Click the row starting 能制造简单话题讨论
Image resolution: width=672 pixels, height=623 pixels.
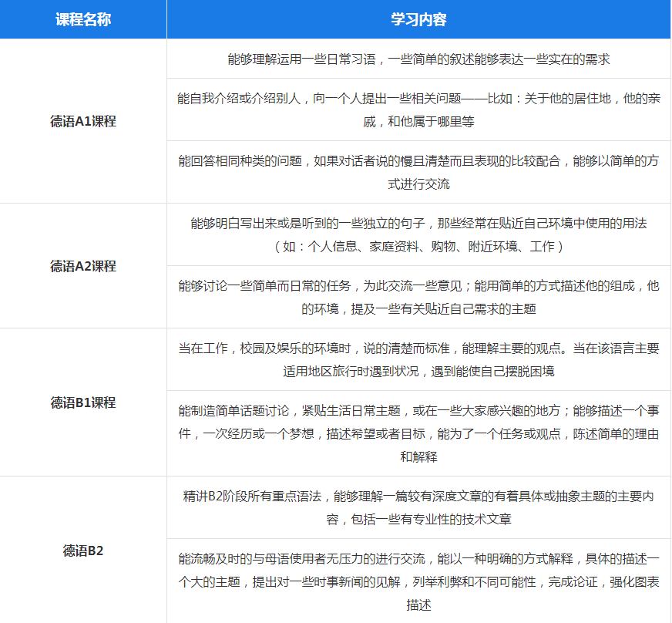click(x=418, y=433)
